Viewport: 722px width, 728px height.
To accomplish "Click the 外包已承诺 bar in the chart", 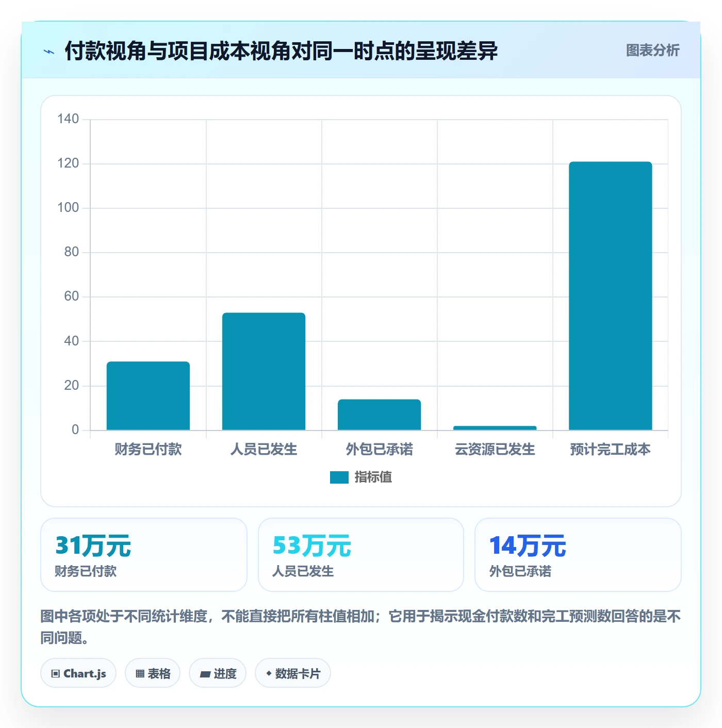I will (x=379, y=415).
